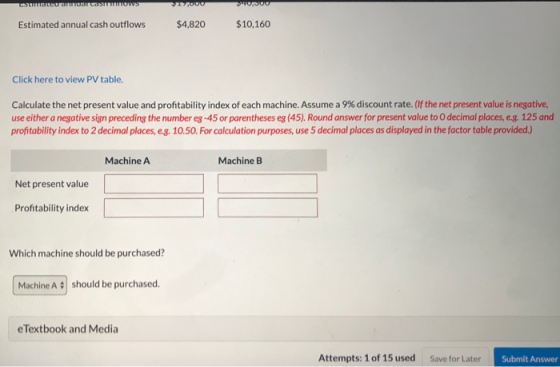Select Machine A profitability index field
The height and width of the screenshot is (367, 560).
[154, 207]
